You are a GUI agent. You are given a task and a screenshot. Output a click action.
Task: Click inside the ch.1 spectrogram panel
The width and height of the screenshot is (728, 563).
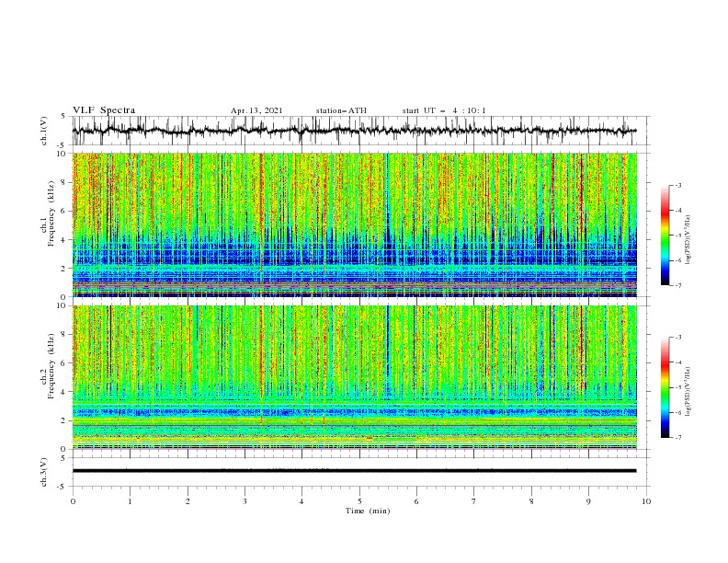tap(355, 224)
